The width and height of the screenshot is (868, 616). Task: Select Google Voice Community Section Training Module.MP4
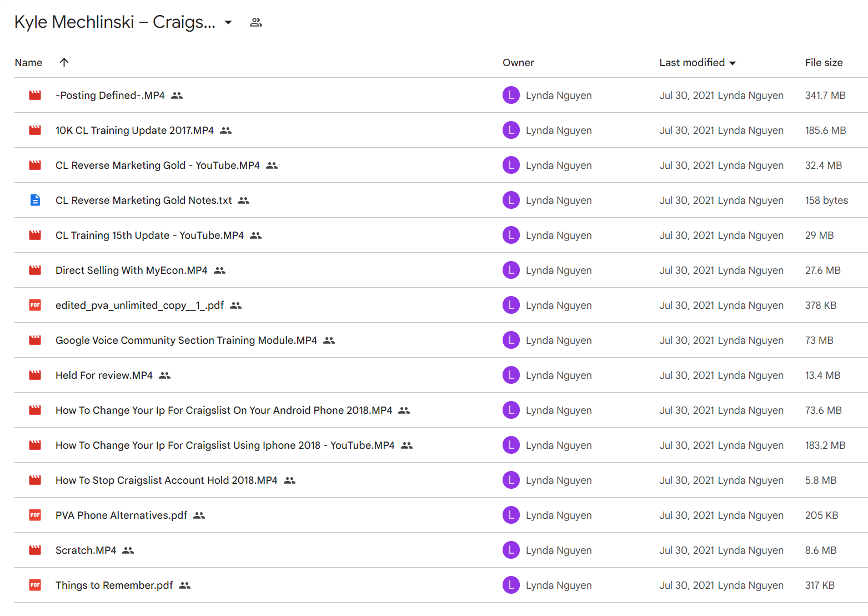[x=186, y=340]
